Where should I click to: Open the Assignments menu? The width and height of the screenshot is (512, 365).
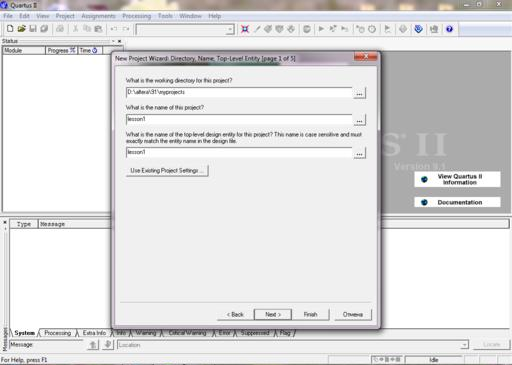(x=98, y=16)
